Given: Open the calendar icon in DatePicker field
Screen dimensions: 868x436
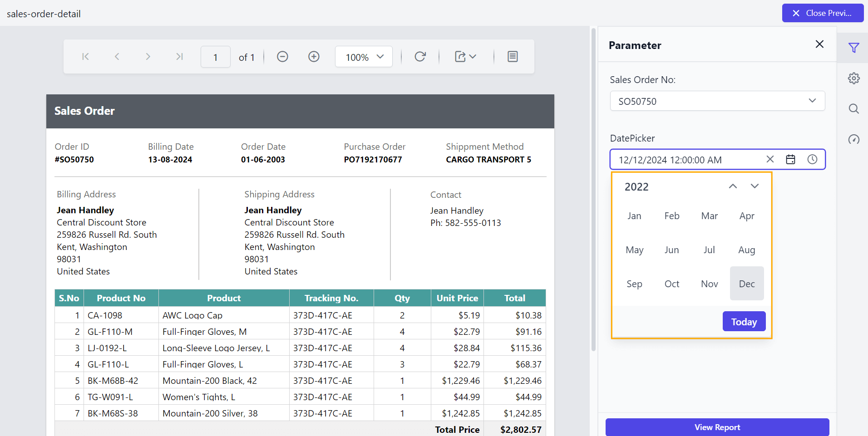Looking at the screenshot, I should point(791,159).
